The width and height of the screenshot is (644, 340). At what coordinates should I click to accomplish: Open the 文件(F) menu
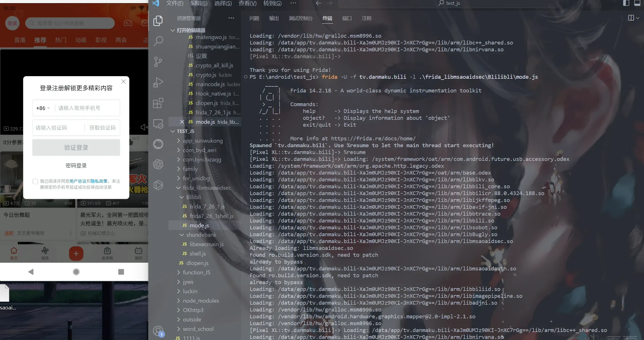coord(175,3)
